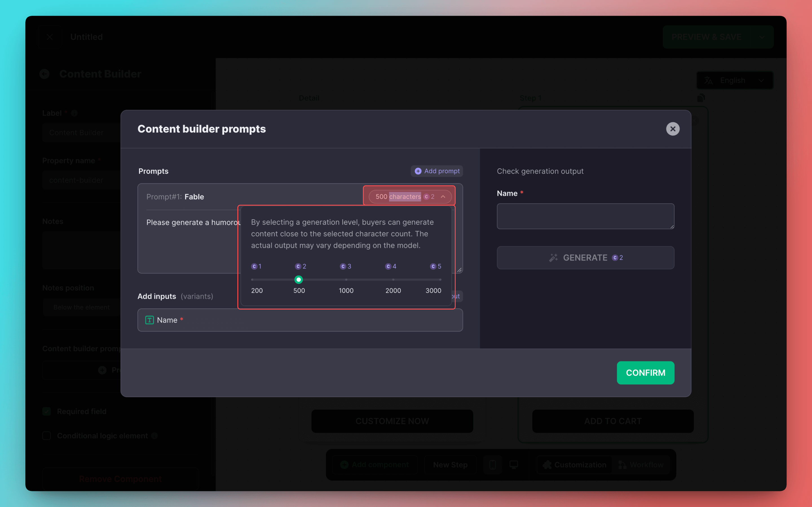Screen dimensions: 812x507
Task: Select the 1000 characters generation level
Action: 346,279
